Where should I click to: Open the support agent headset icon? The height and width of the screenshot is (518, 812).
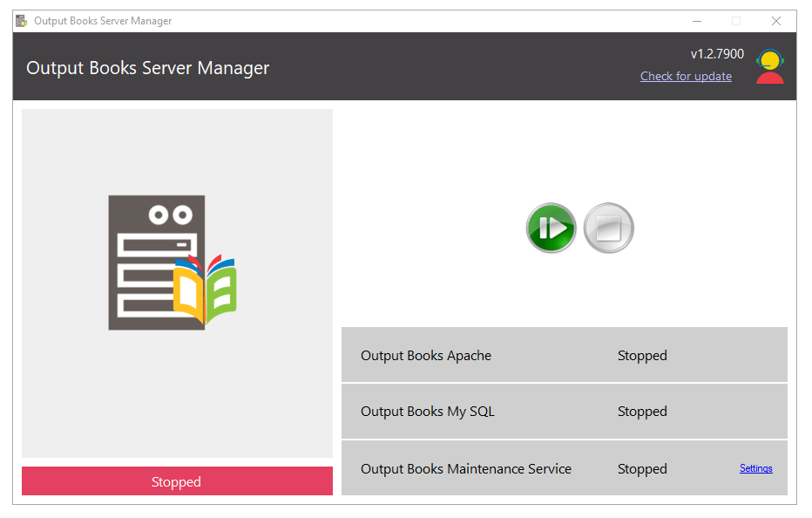coord(770,66)
